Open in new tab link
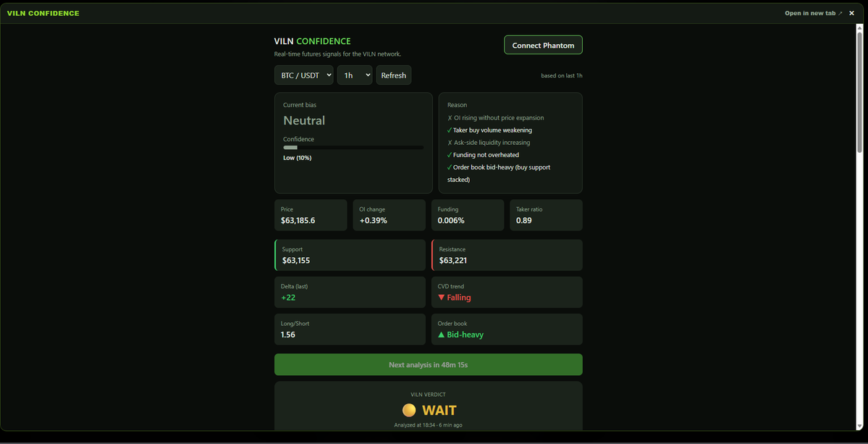Screen dimensions: 868x444 pos(813,13)
